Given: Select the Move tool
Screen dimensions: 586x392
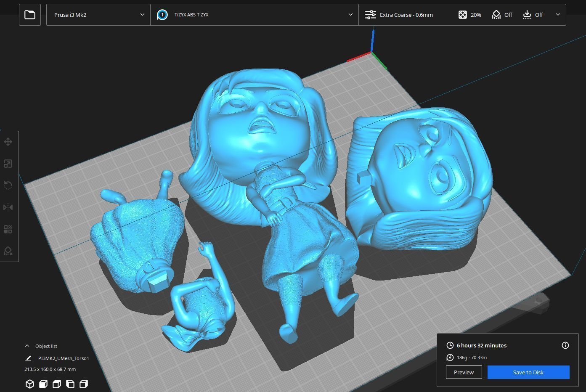Looking at the screenshot, I should 8,142.
